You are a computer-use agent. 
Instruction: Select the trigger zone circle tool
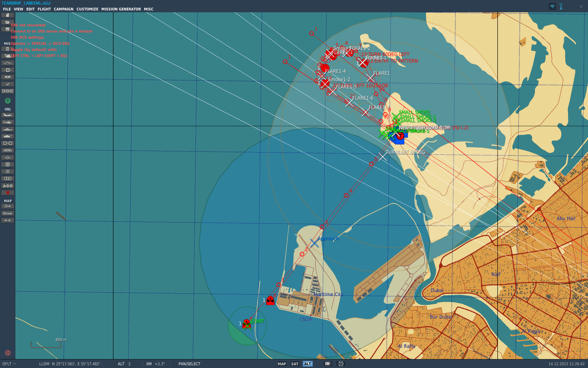coord(8,165)
